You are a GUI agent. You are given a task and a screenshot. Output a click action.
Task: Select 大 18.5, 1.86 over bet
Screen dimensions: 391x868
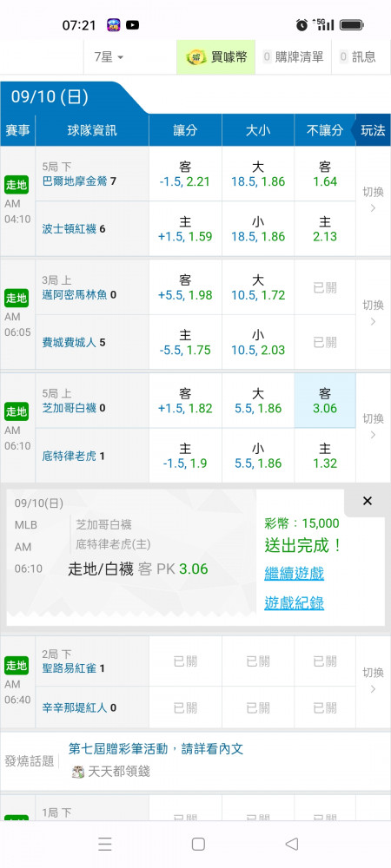click(x=258, y=174)
